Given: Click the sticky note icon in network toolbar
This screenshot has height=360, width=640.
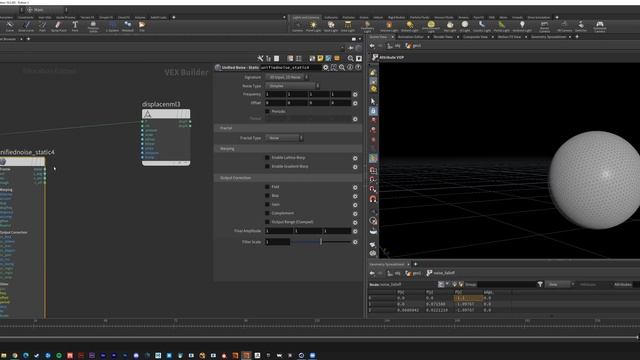Looking at the screenshot, I should click(x=320, y=58).
